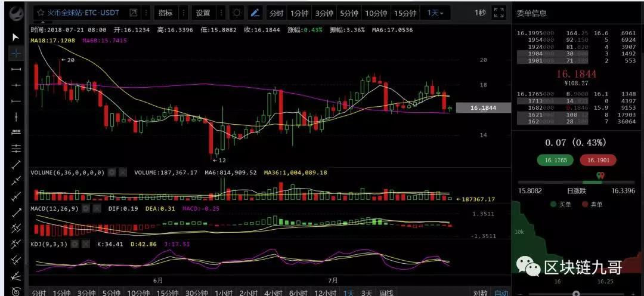The height and width of the screenshot is (296, 644).
Task: Click green buy price 16.1765 button
Action: point(555,161)
